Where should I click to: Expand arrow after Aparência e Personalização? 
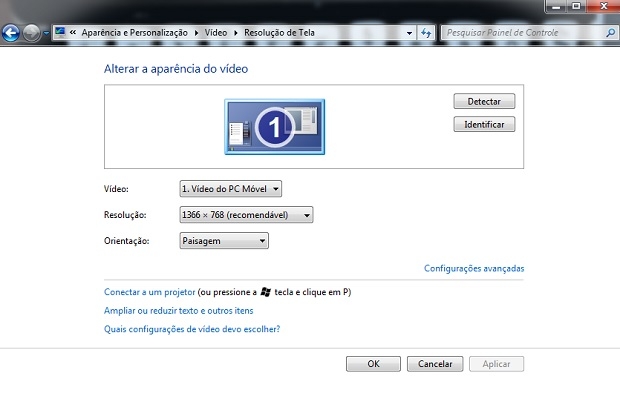pos(197,33)
